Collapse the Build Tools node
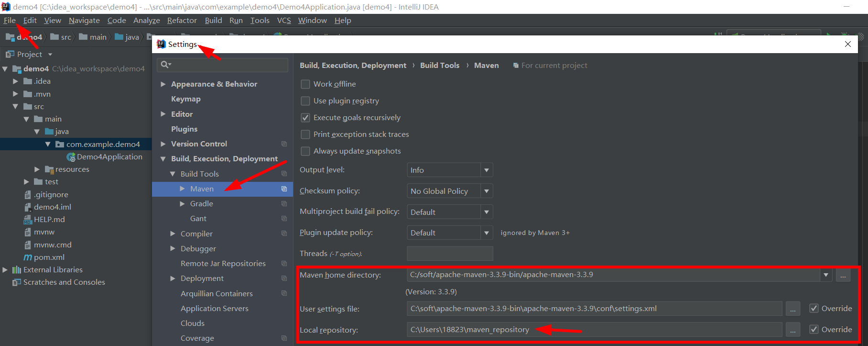 click(x=173, y=174)
